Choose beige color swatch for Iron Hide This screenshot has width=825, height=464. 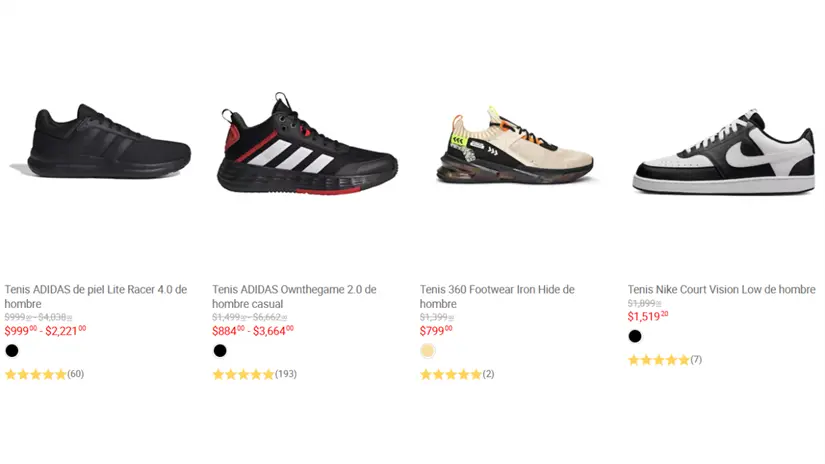tap(428, 351)
